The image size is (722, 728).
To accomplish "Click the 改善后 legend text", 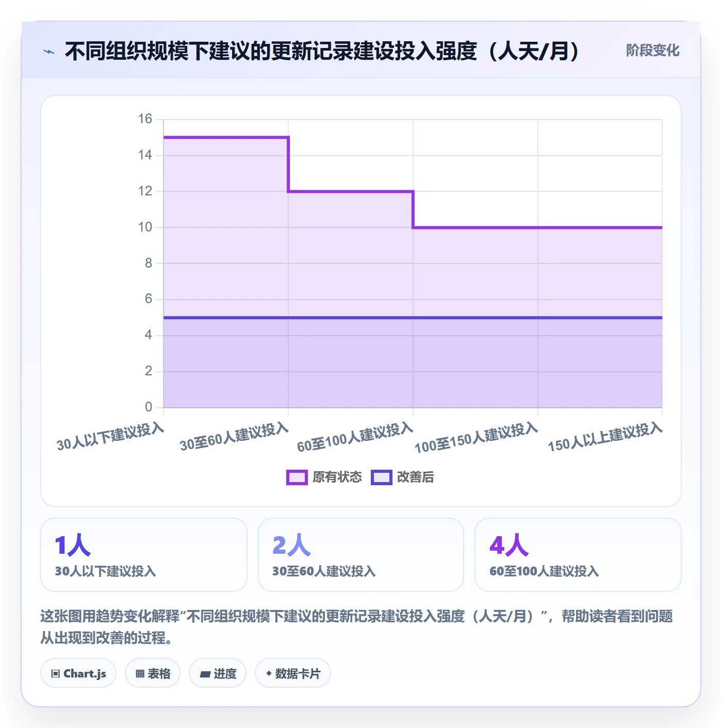I will (x=415, y=477).
